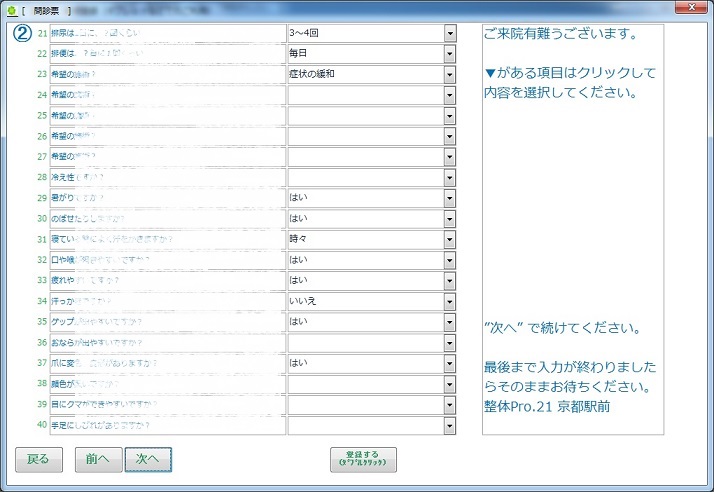The width and height of the screenshot is (714, 492).
Task: Continue with the 次へ button
Action: pyautogui.click(x=148, y=460)
